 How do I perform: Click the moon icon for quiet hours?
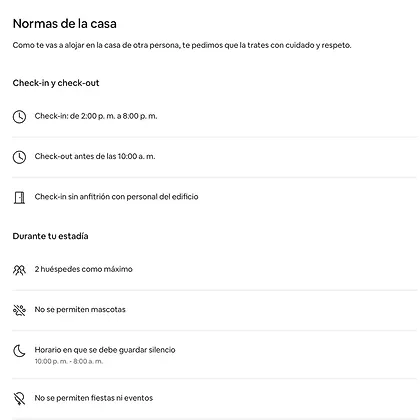[19, 351]
